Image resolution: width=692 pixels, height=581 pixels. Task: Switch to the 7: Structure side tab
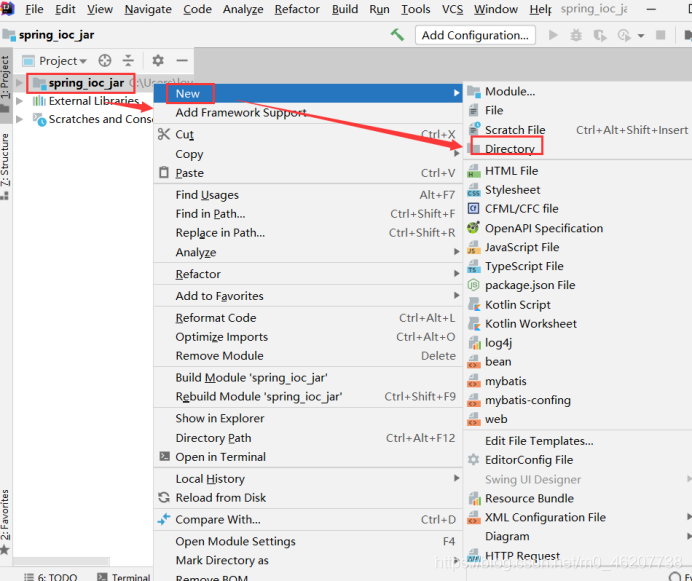tap(5, 167)
